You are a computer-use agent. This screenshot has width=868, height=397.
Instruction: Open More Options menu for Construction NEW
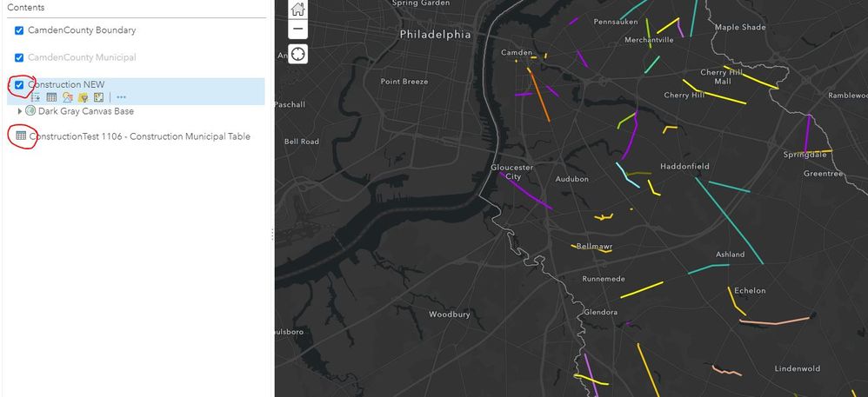(x=121, y=97)
